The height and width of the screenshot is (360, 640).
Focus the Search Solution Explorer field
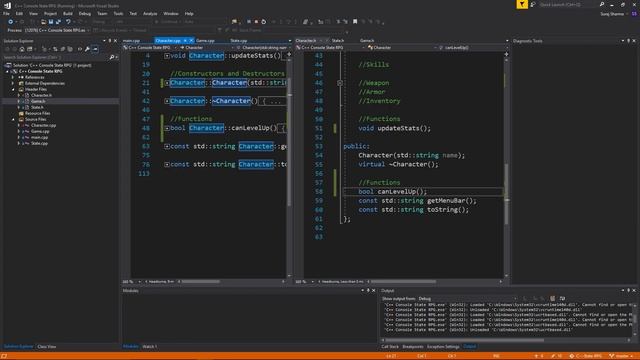tap(56, 58)
